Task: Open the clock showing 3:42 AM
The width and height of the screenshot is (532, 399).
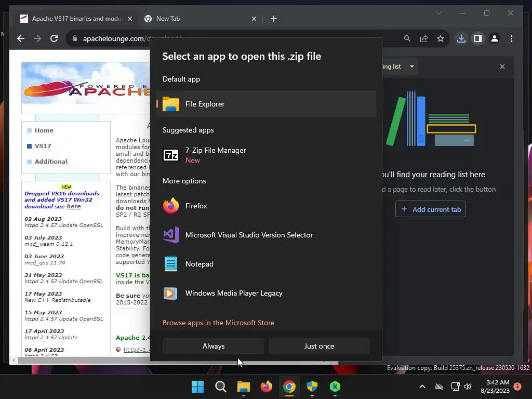Action: click(495, 387)
